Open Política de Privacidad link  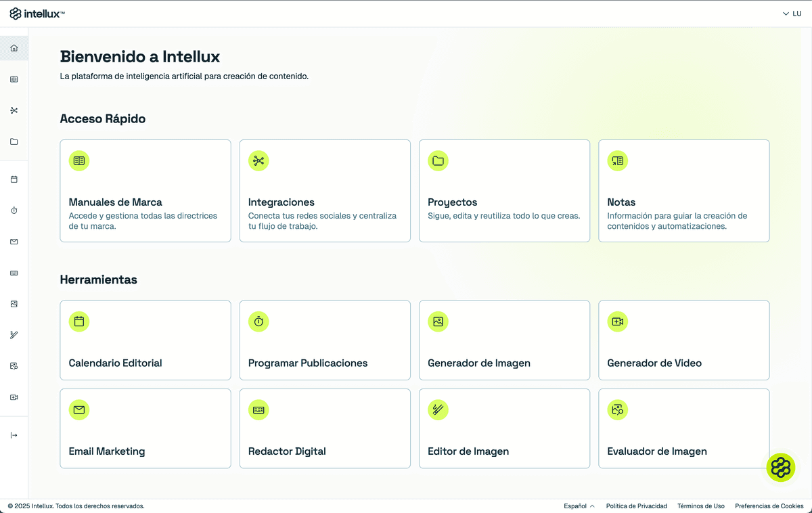coord(637,506)
